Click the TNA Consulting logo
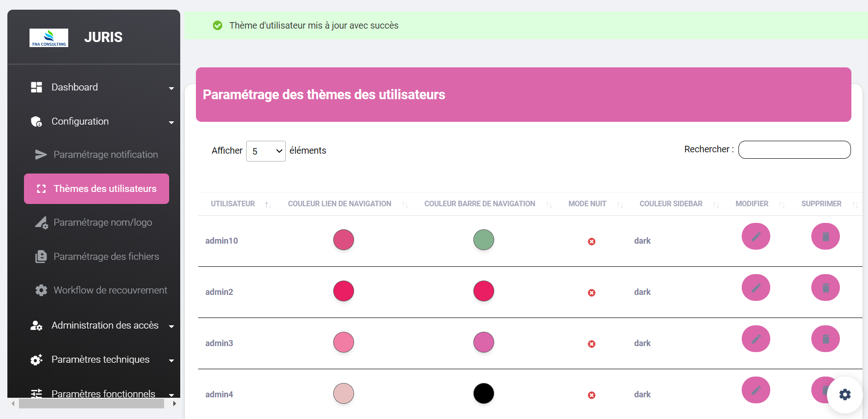The image size is (868, 419). click(x=49, y=38)
